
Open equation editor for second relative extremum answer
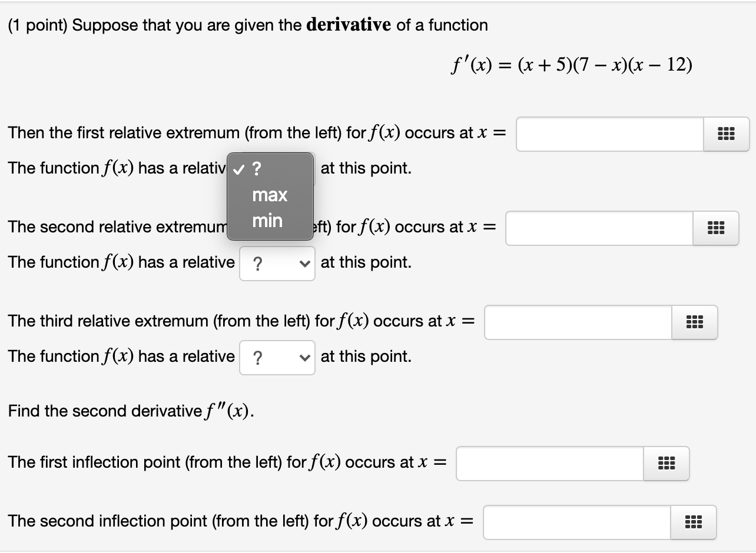715,227
